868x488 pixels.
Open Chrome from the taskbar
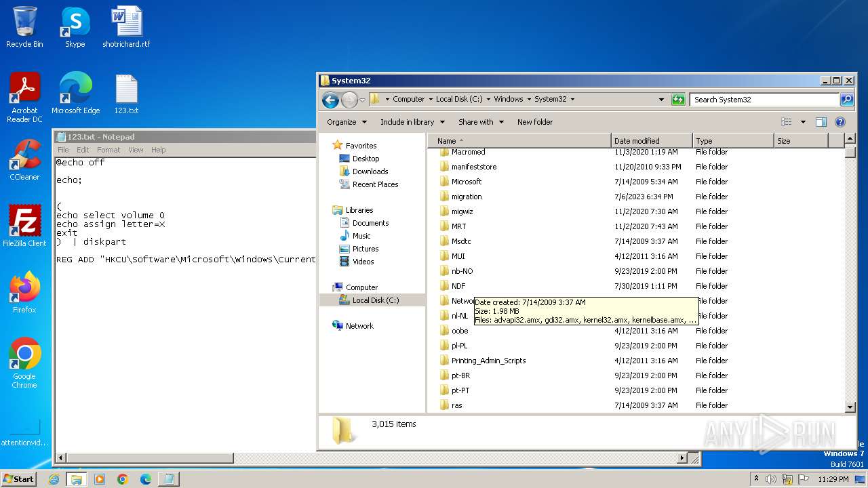pos(123,479)
